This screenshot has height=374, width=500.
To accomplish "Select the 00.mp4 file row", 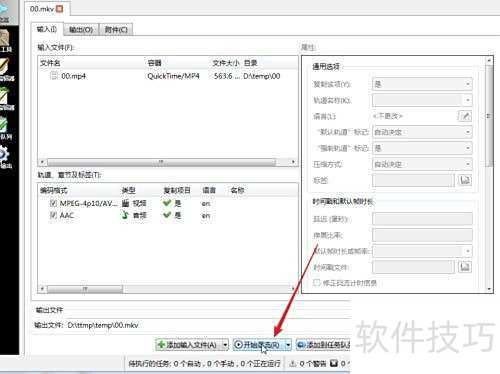I will [x=168, y=76].
